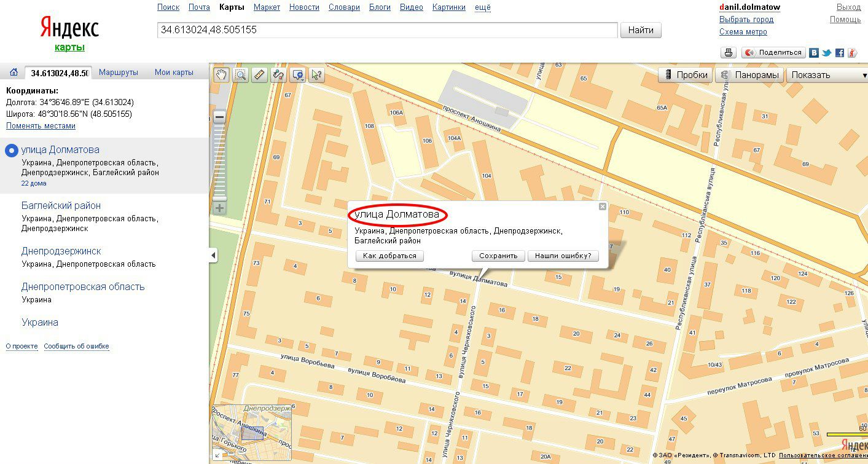
Task: Open Поиск in the top navigation
Action: coord(168,7)
